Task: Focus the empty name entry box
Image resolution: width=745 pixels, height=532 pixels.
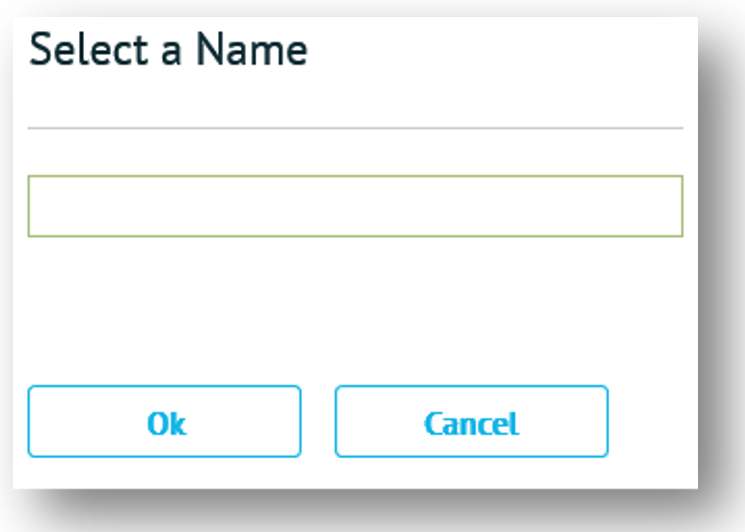Action: 355,207
